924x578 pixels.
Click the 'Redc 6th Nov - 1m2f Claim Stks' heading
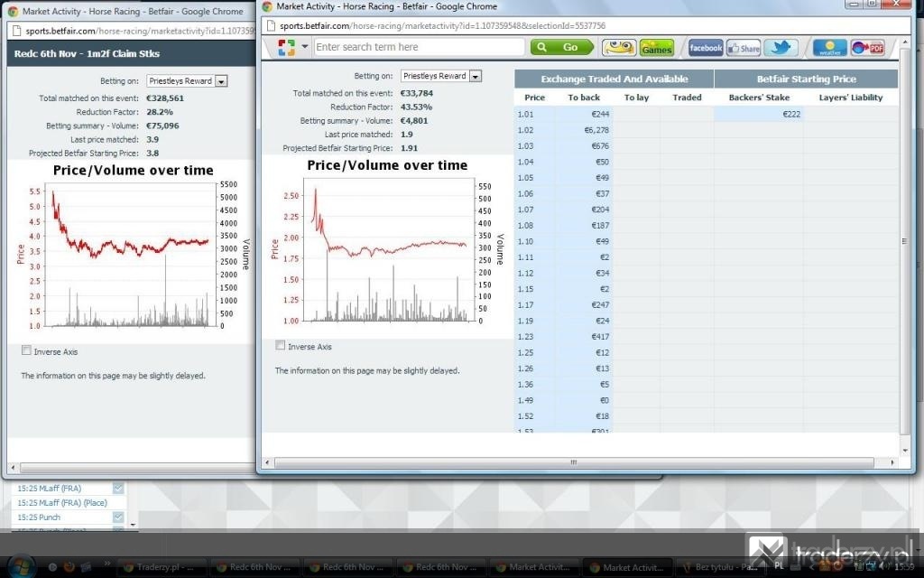[x=87, y=53]
